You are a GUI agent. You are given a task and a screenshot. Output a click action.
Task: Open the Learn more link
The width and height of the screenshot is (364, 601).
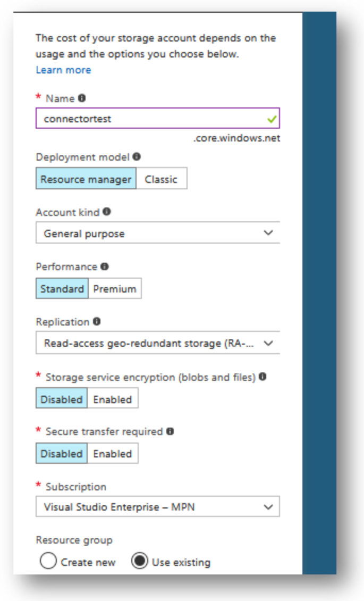point(64,70)
